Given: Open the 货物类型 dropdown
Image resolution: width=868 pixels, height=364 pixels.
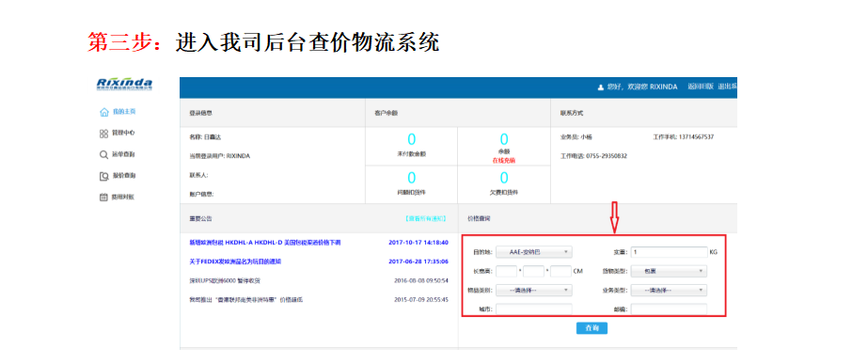Looking at the screenshot, I should click(x=669, y=272).
